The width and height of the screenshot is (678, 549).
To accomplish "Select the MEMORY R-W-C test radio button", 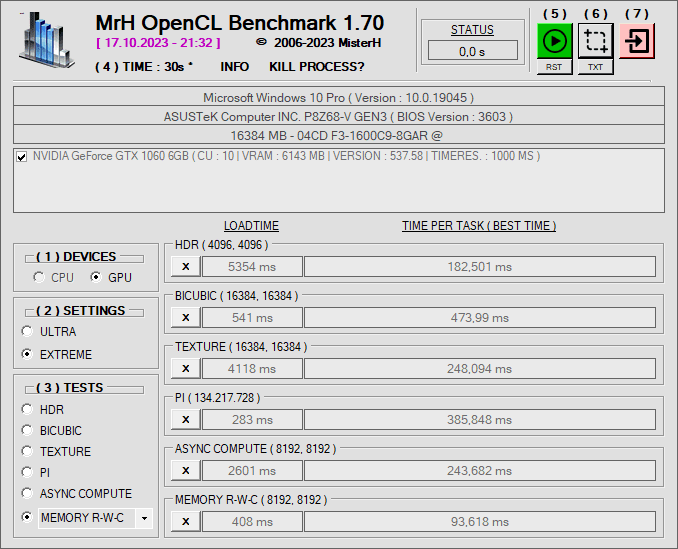I will click(x=27, y=517).
